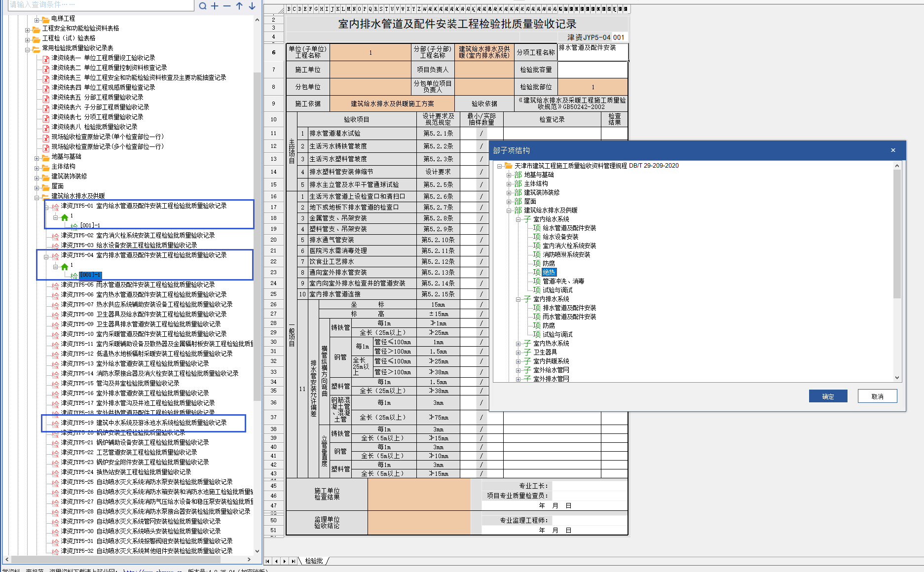Open 津资JYP5-05 雨水管道及配件安装 record
924x572 pixels.
[x=138, y=285]
